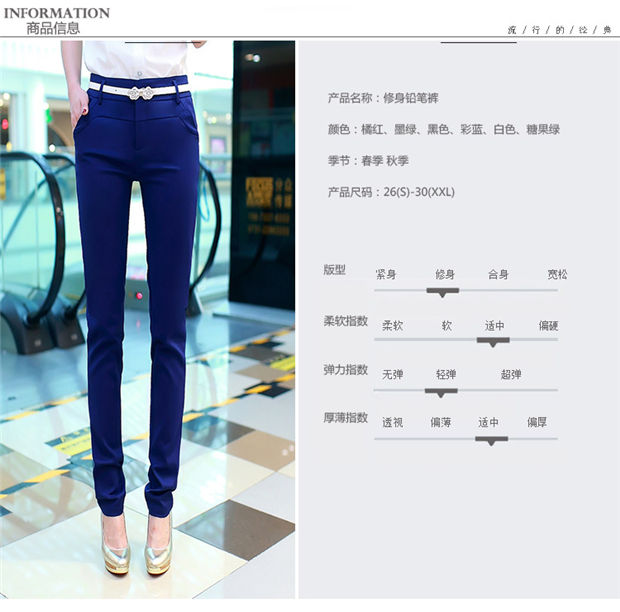Click the 版型 fit slider marker

(442, 292)
